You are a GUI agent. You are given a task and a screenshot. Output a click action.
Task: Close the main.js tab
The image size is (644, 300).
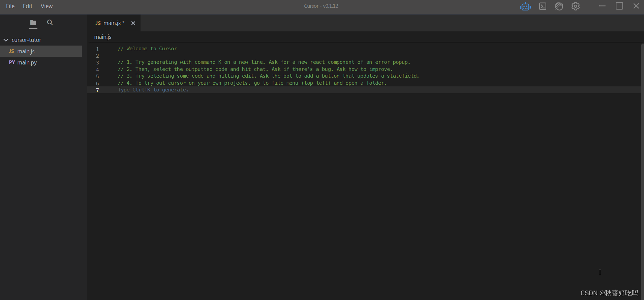133,23
